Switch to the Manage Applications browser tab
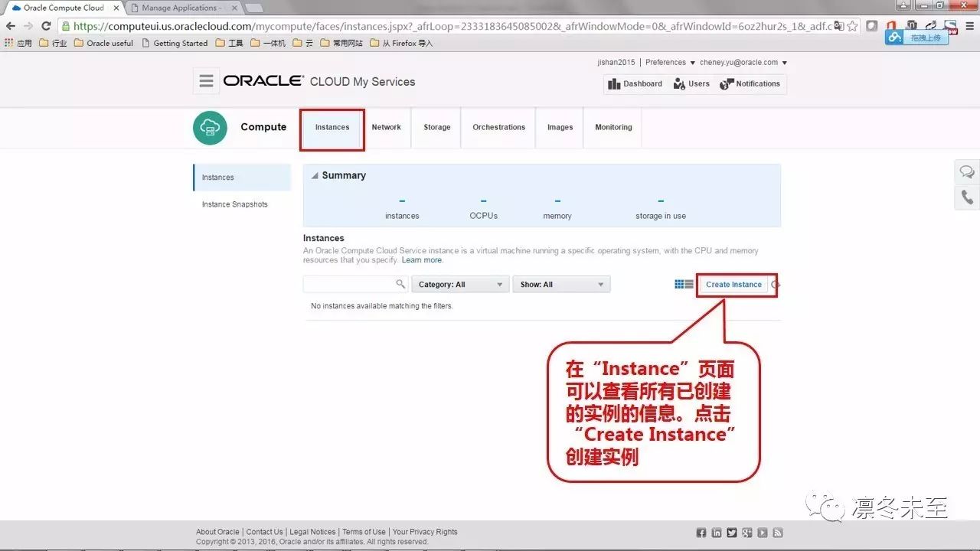This screenshot has height=551, width=980. click(x=182, y=8)
